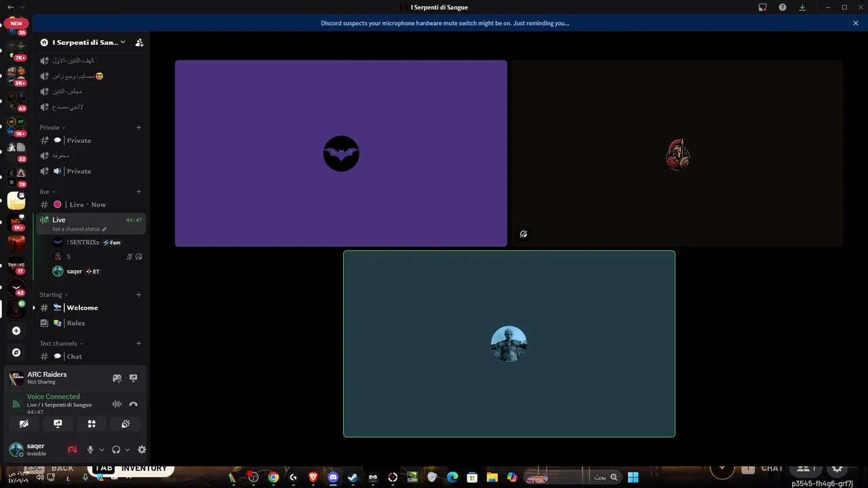Join the Private voice channel with speaker emoji
The image size is (868, 488).
tap(91, 171)
